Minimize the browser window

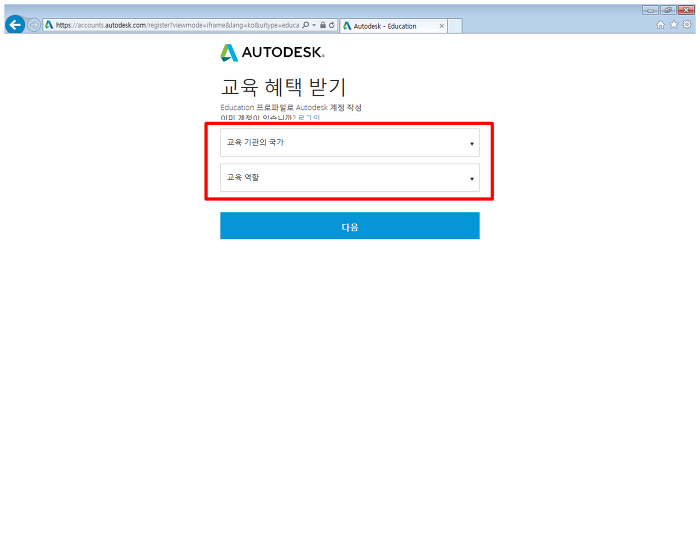click(650, 10)
